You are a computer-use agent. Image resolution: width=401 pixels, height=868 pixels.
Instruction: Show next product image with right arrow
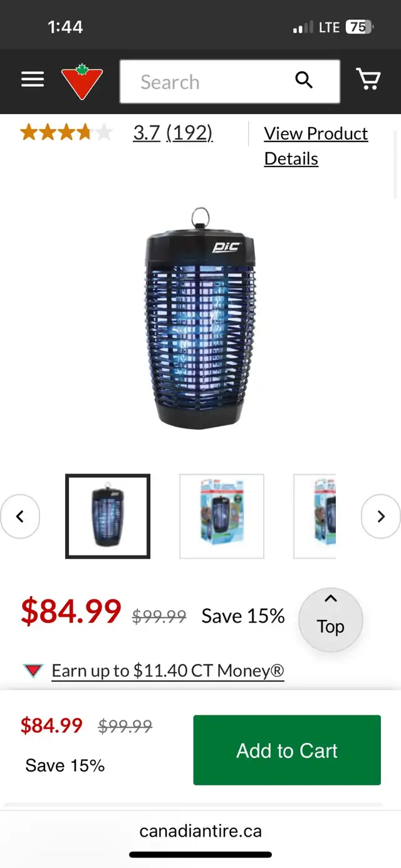(381, 516)
